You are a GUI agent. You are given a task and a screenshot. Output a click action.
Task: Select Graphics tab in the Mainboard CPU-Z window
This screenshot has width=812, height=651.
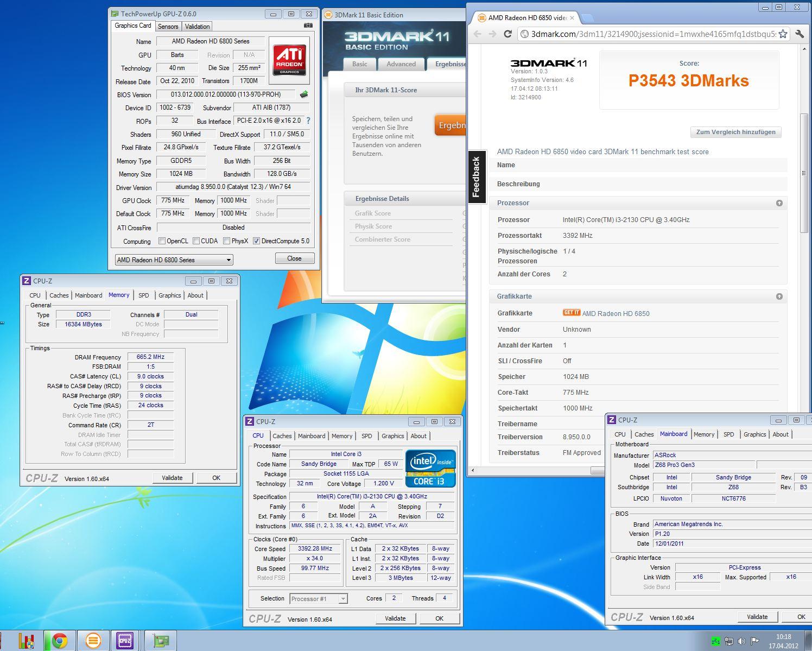tap(754, 434)
